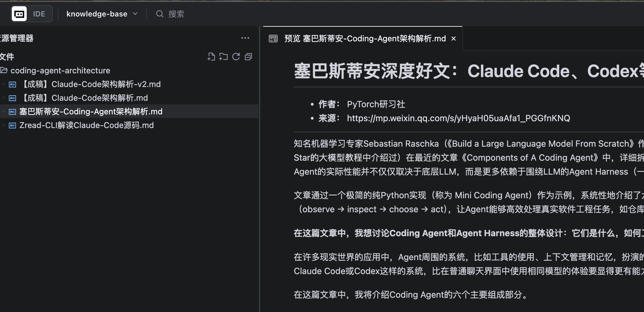Close the 塞巴斯蒂安-Coding-Agent preview tab
The width and height of the screenshot is (644, 312).
click(x=454, y=39)
